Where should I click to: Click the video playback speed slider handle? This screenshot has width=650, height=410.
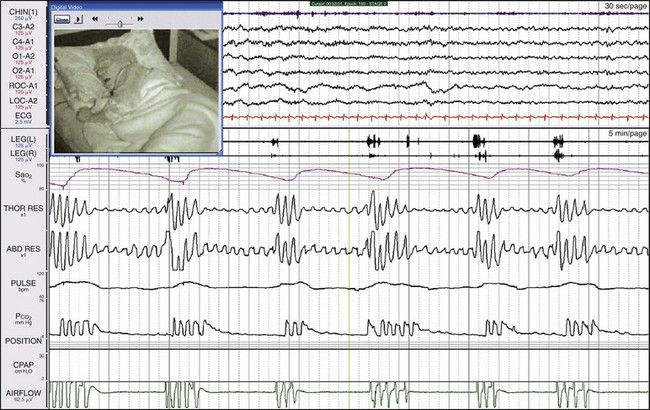120,19
